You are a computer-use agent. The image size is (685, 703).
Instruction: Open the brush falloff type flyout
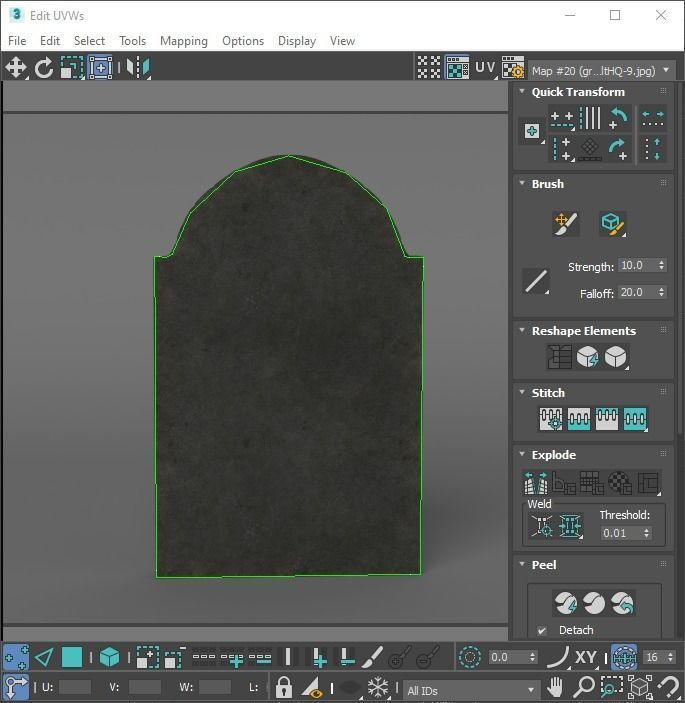click(x=536, y=282)
